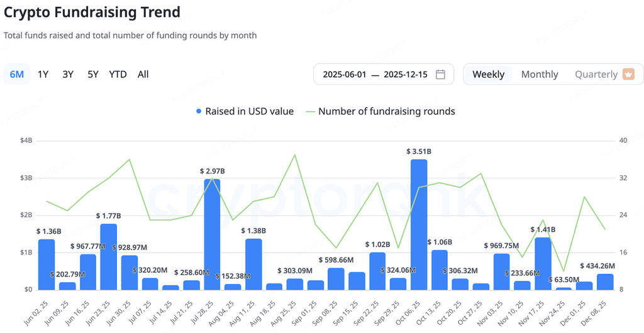This screenshot has height=333, width=644.
Task: Open the calendar date picker icon
Action: [x=440, y=74]
